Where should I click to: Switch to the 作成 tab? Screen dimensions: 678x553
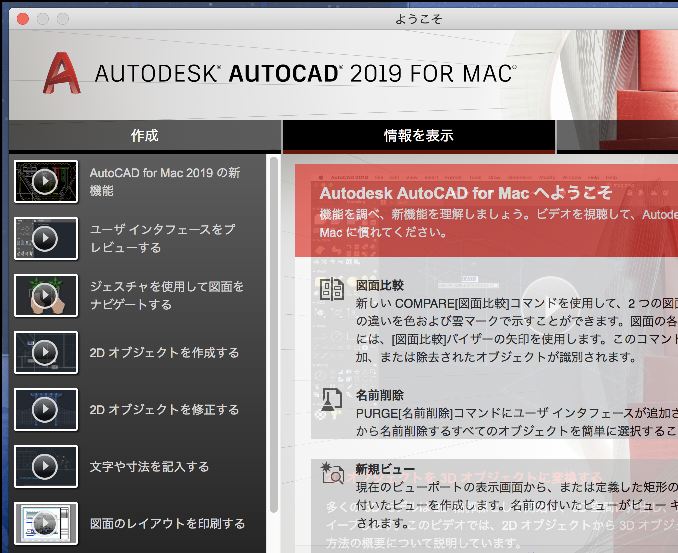(145, 136)
